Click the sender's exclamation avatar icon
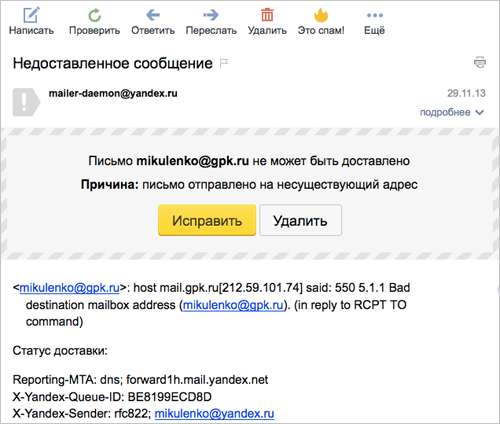This screenshot has height=424, width=500. [x=26, y=102]
